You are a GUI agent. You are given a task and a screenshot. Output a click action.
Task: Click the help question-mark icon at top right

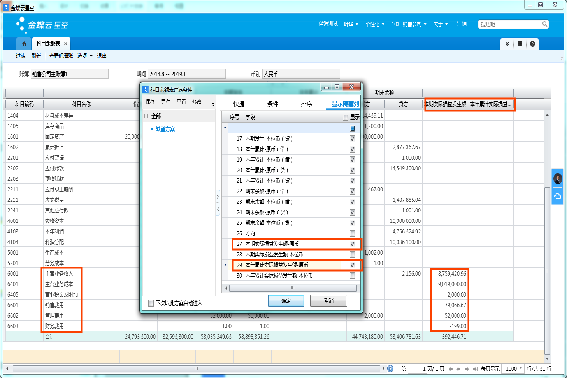532,44
